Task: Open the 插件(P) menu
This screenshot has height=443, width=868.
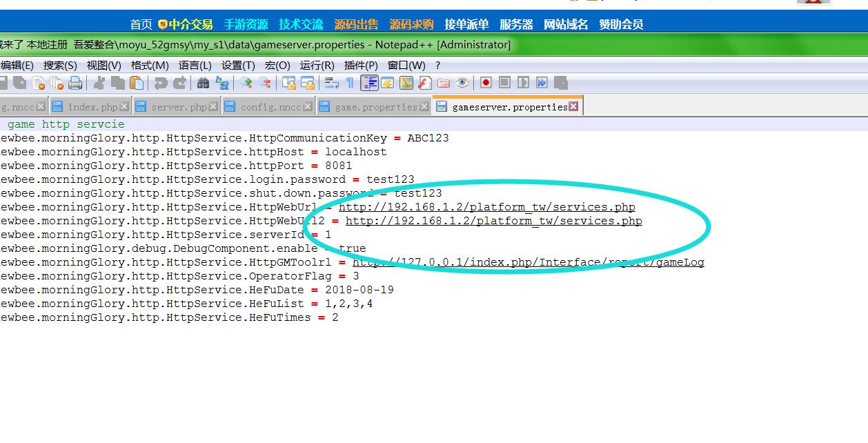Action: pos(361,65)
